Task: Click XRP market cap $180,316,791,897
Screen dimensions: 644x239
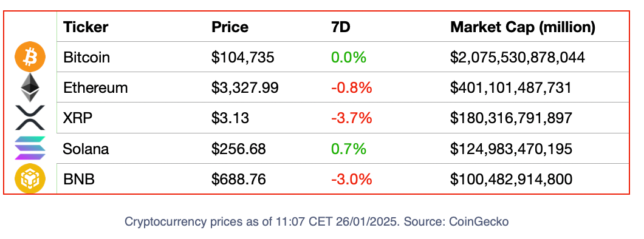Action: click(x=511, y=118)
